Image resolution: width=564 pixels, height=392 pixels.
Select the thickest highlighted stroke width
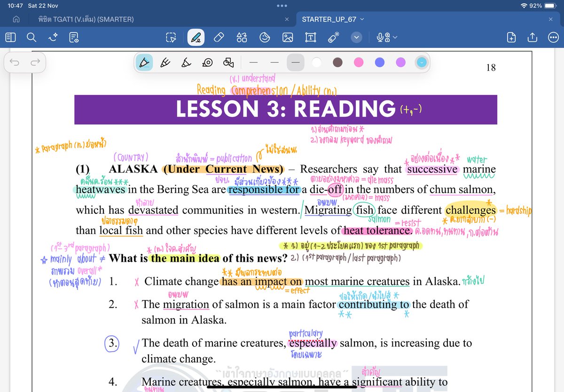[296, 63]
